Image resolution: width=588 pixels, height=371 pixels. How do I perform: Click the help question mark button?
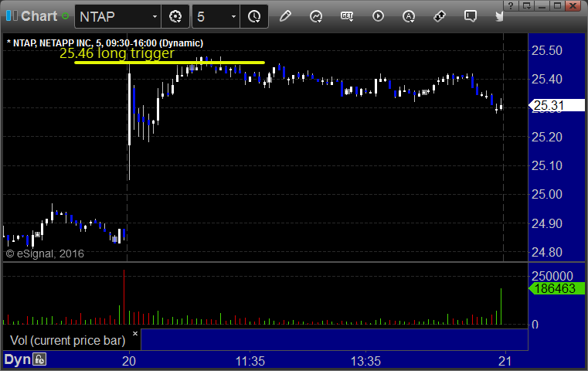pos(511,5)
